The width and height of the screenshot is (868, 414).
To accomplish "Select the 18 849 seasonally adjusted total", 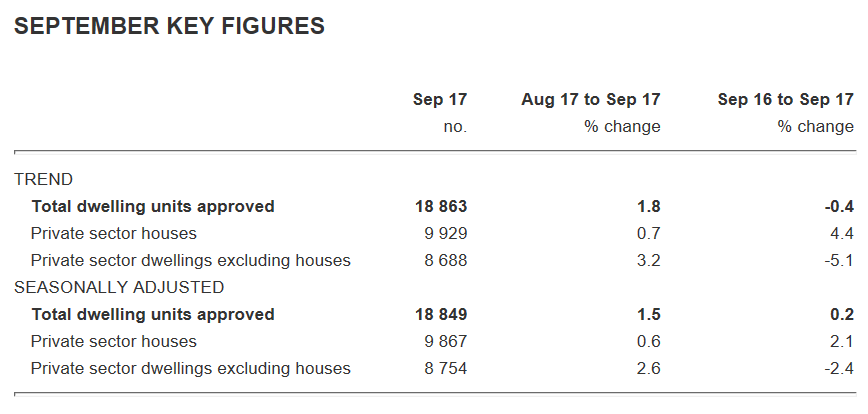I will coord(441,314).
